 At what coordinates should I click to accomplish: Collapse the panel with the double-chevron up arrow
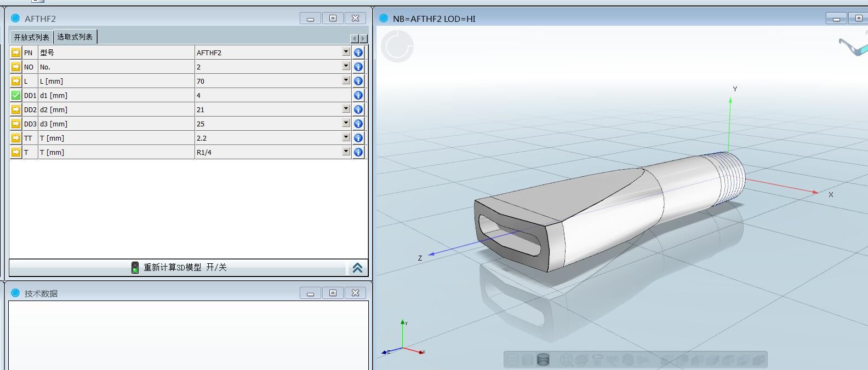357,268
